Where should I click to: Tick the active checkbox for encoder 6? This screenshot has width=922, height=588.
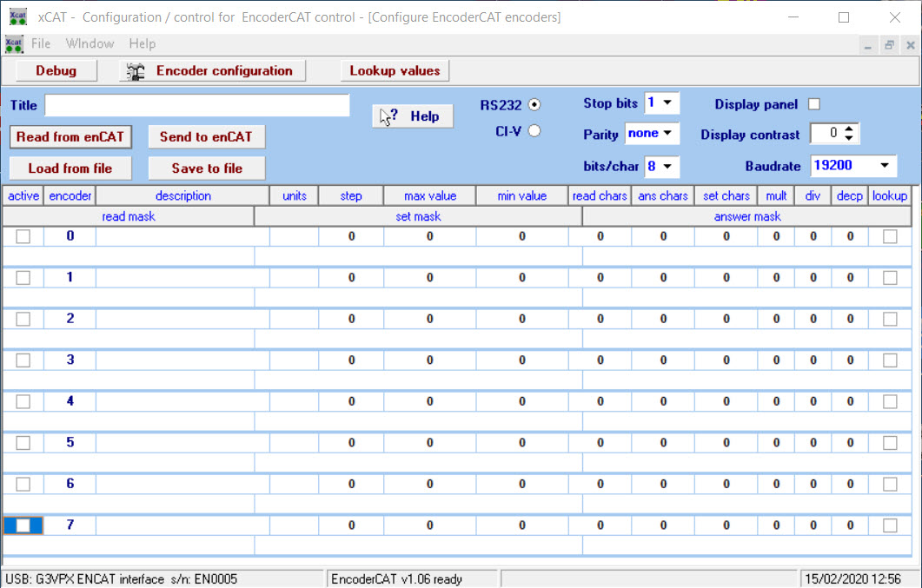pyautogui.click(x=23, y=484)
